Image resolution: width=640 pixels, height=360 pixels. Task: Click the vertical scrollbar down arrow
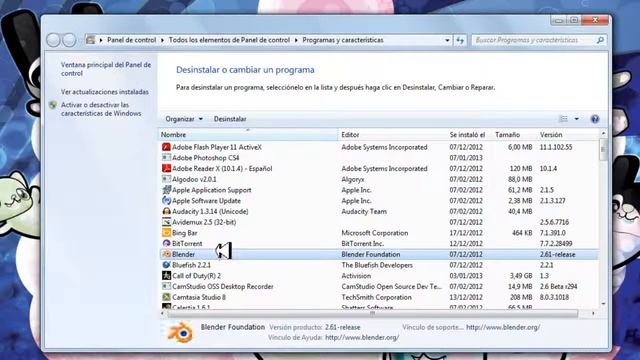point(603,303)
